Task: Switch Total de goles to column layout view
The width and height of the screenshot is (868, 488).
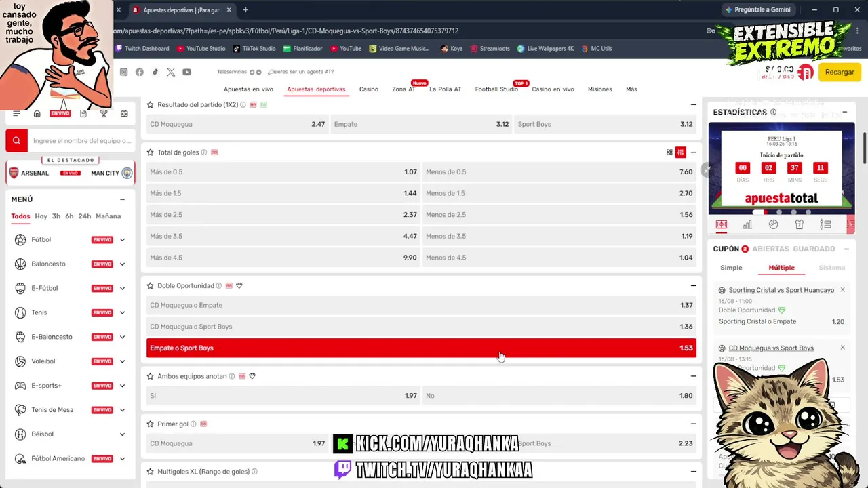Action: coord(680,152)
